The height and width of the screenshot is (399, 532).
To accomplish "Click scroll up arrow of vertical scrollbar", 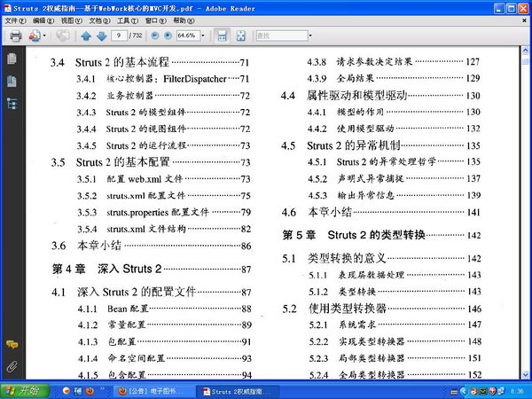I will 526,51.
